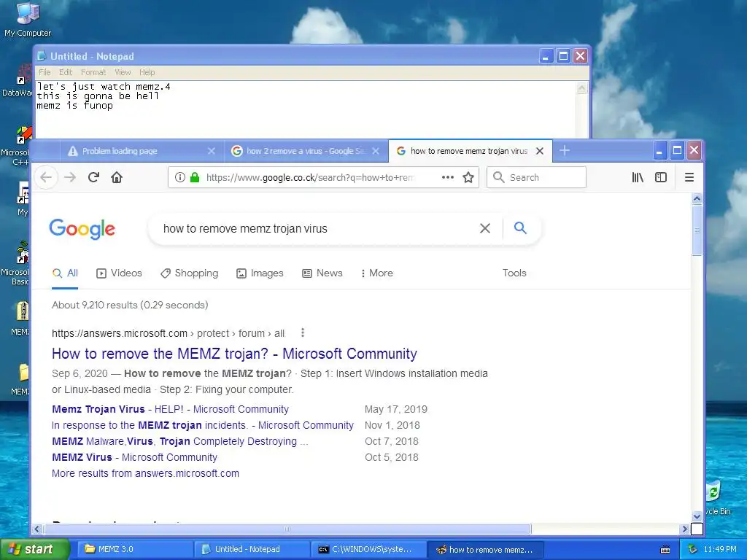Screen dimensions: 747x560
Task: Close the 'how to remove memz trojan virus' tab
Action: click(540, 151)
